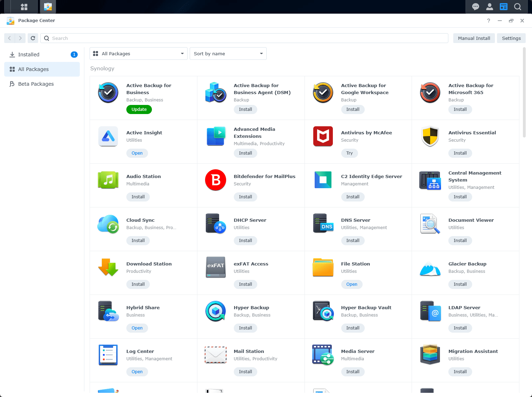Viewport: 532px width, 397px height.
Task: Click the Hyper Backup Vault icon
Action: pos(323,311)
